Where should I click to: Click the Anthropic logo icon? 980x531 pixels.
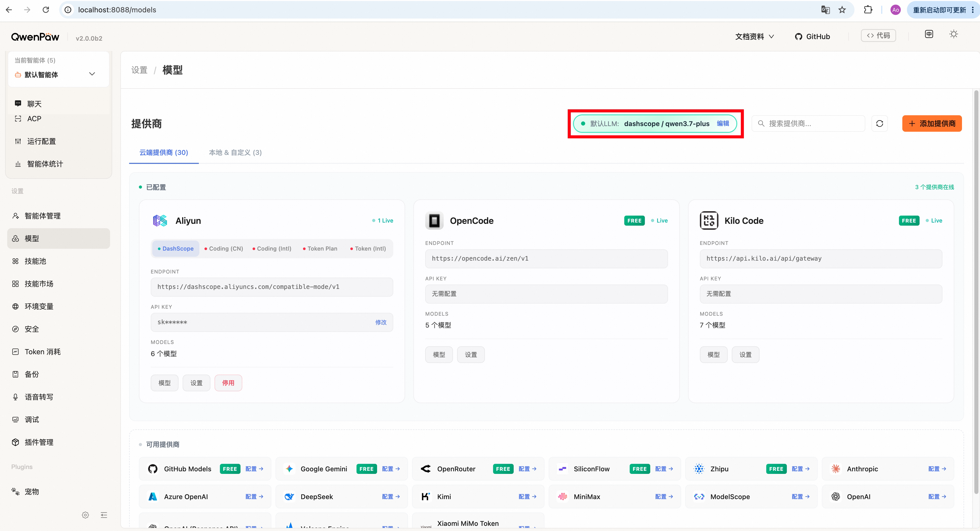pyautogui.click(x=836, y=469)
